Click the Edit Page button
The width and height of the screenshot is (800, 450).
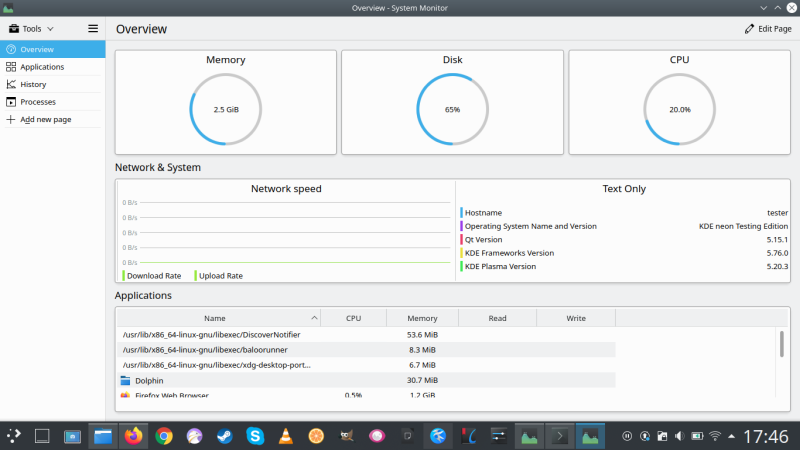(768, 29)
